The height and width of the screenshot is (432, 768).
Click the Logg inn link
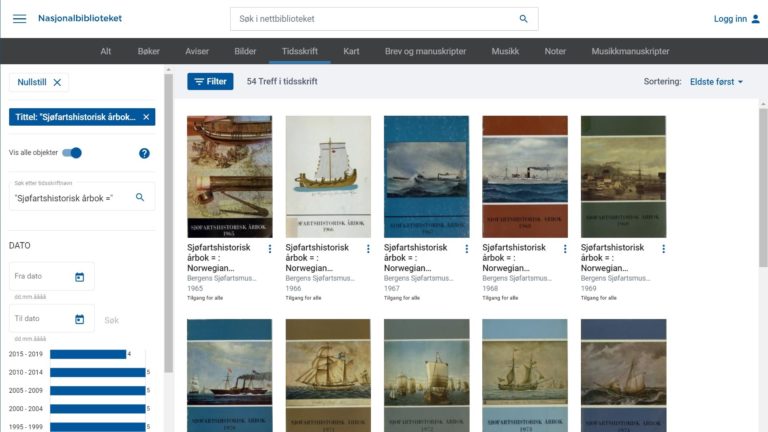coord(730,19)
